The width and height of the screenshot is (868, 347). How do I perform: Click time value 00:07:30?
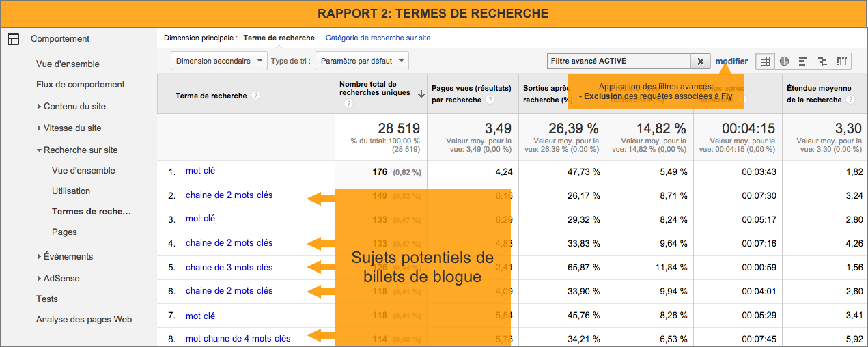pos(759,196)
